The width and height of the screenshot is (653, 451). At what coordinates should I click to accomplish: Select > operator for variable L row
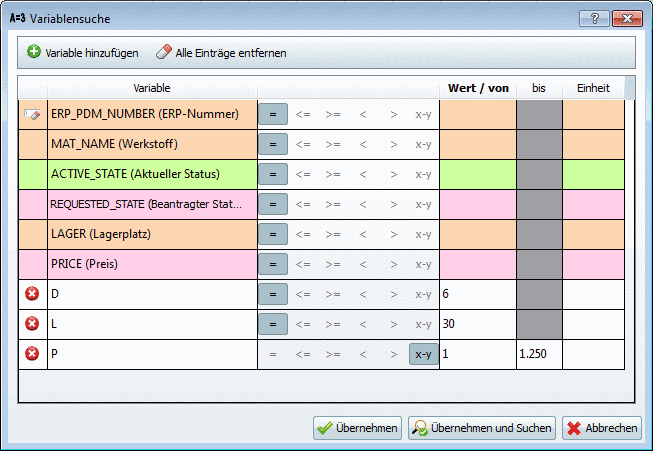pyautogui.click(x=394, y=324)
